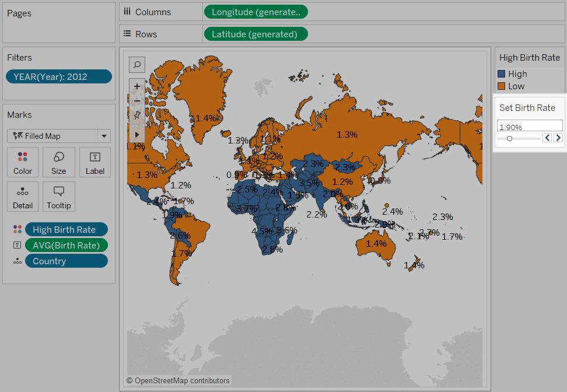The image size is (567, 392).
Task: Click the 1.2% label on China
Action: tap(342, 181)
